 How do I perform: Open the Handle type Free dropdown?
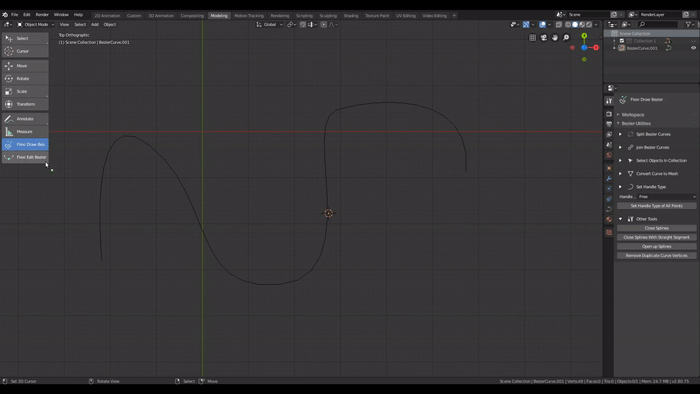click(x=667, y=197)
